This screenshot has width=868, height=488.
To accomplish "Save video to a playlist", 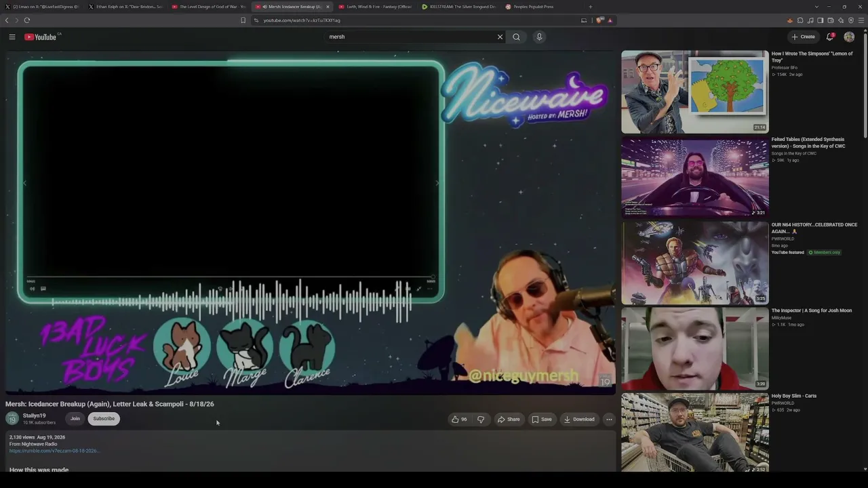I will tap(541, 419).
